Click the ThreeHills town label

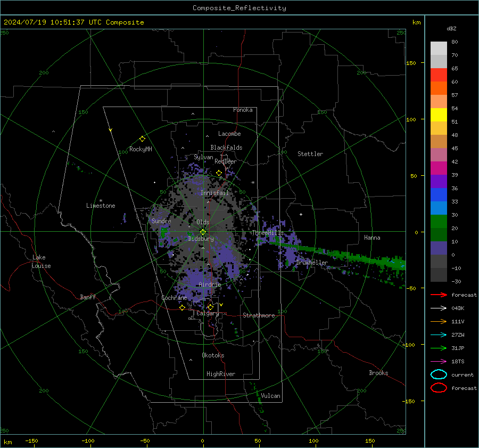coord(268,233)
